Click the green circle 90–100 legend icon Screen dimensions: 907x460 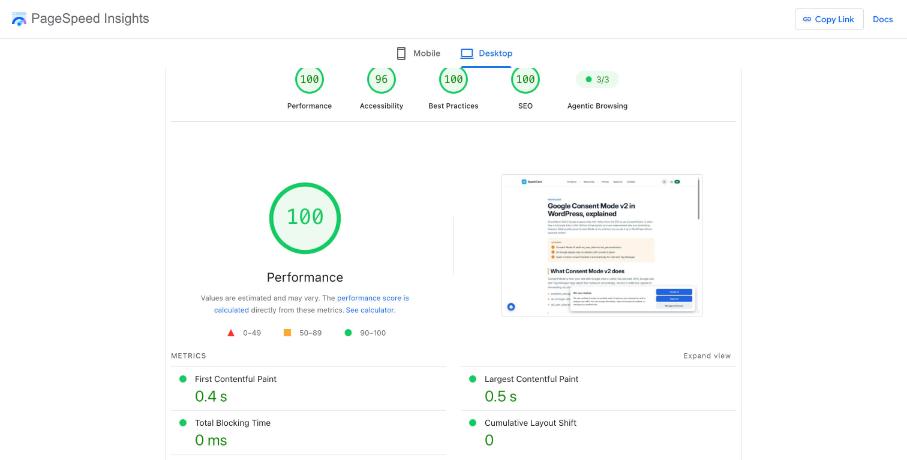click(x=348, y=333)
